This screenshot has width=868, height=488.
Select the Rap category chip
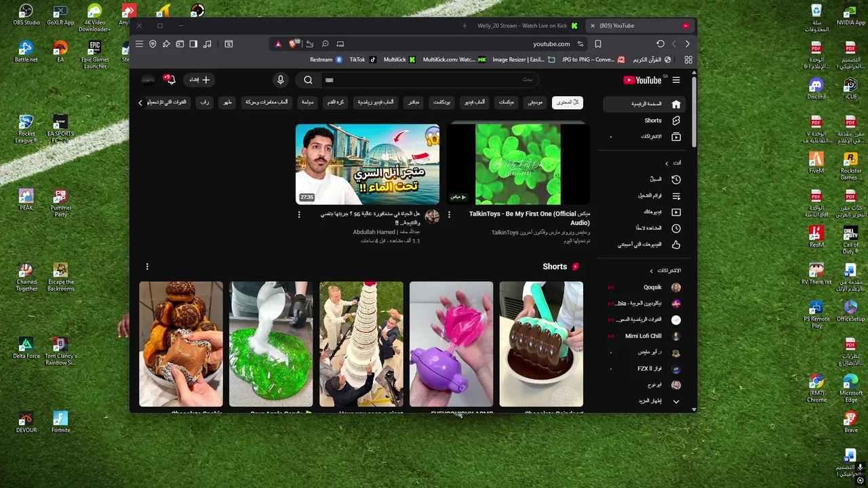tap(204, 102)
